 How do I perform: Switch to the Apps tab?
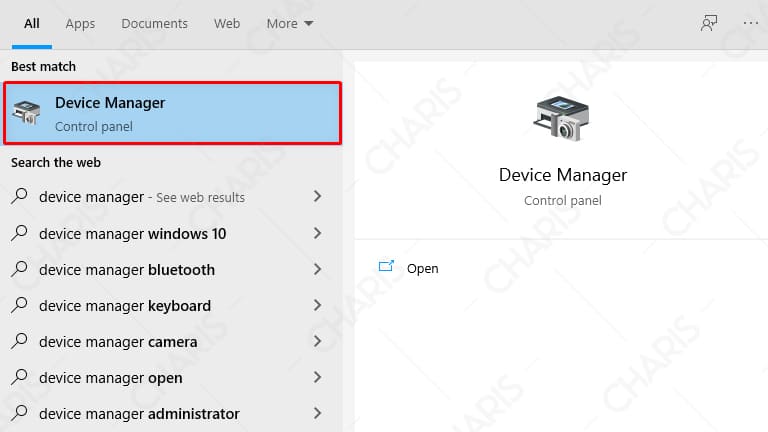click(80, 24)
